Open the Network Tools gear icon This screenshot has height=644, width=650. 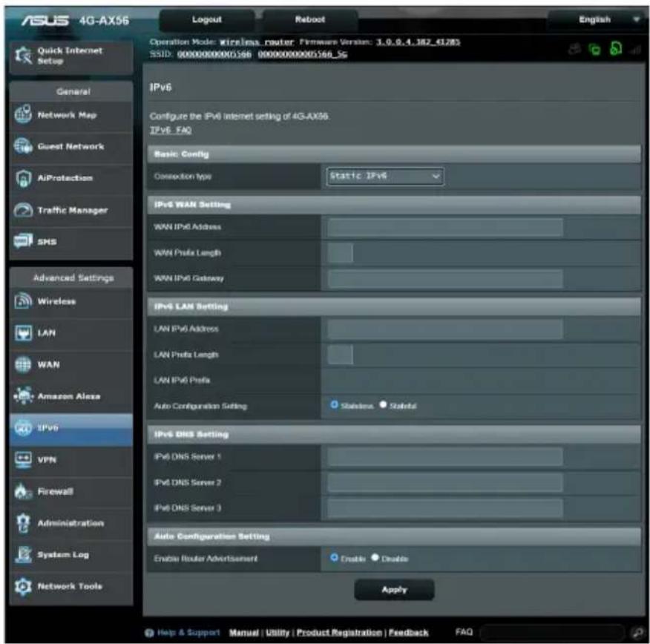(23, 586)
